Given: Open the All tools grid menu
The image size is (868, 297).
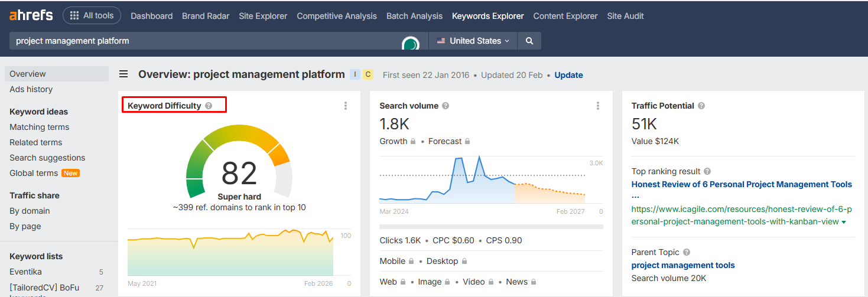Looking at the screenshot, I should coord(92,16).
